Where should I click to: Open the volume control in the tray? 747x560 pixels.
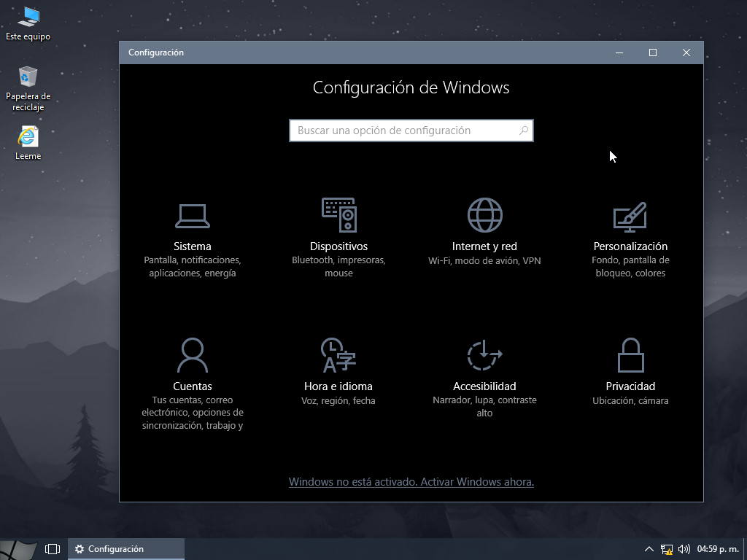(x=684, y=548)
